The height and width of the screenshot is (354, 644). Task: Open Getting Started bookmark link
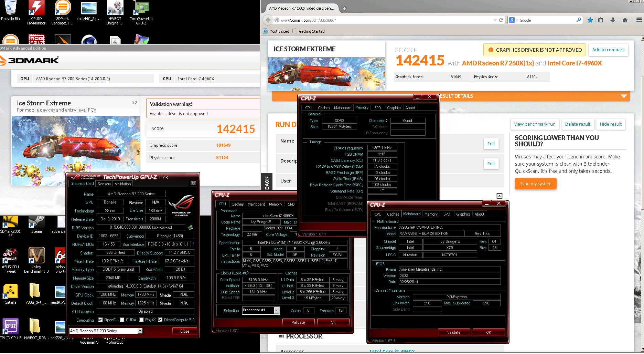[x=308, y=31]
